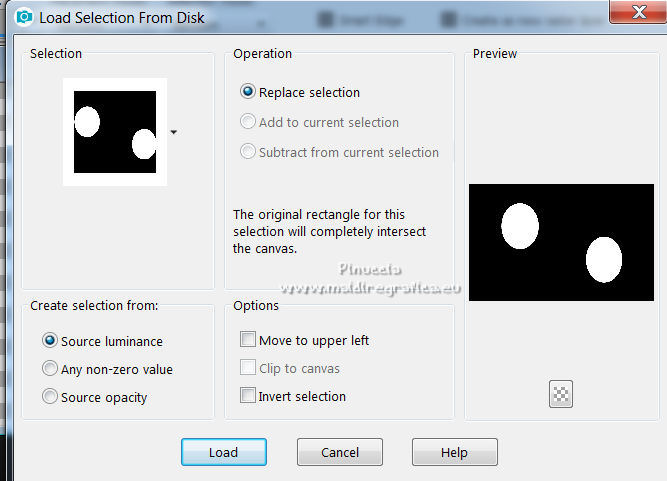Toggle the Clip to canvas checkbox
The width and height of the screenshot is (667, 481).
pos(248,368)
